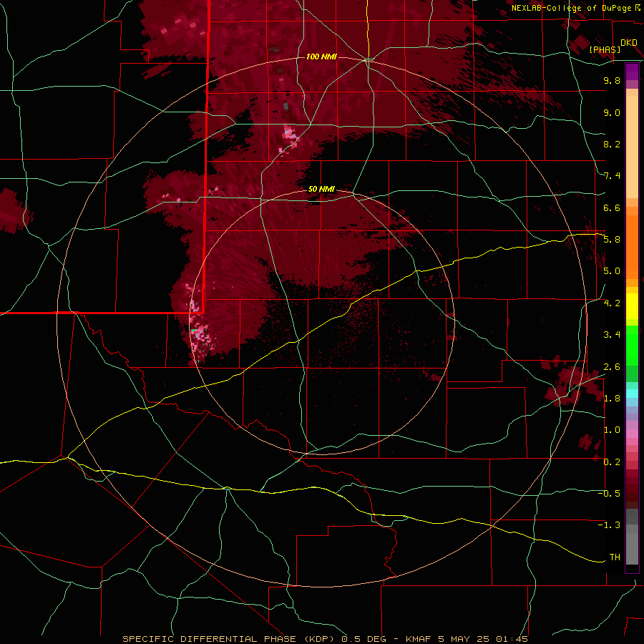Click the 5 MAY 25 date text
Viewport: 644px width, 644px height.
pos(464,639)
